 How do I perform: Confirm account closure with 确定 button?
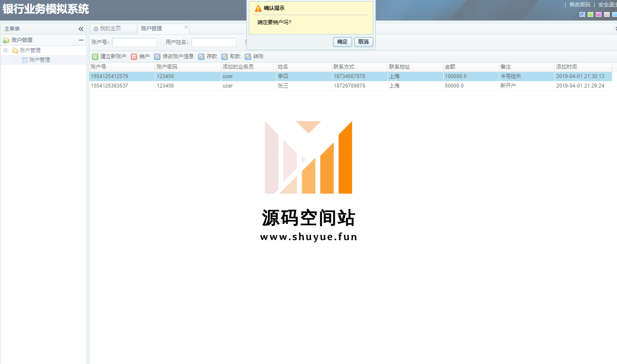coord(343,42)
